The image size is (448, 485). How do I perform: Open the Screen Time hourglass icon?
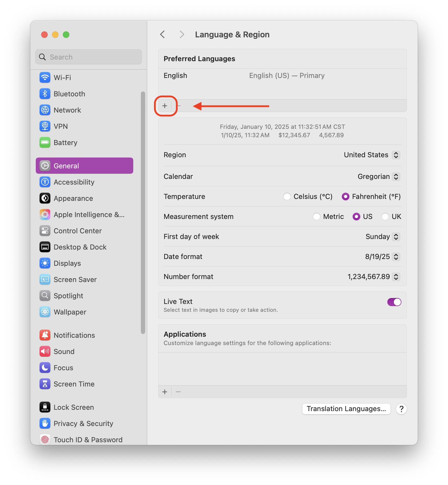click(x=45, y=384)
